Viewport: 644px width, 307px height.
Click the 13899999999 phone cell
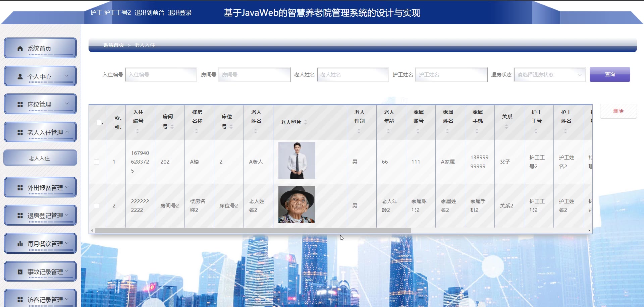pos(479,162)
